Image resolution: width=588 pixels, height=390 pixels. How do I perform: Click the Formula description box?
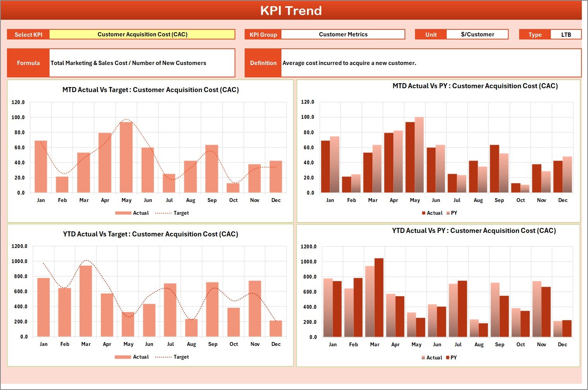[x=142, y=63]
